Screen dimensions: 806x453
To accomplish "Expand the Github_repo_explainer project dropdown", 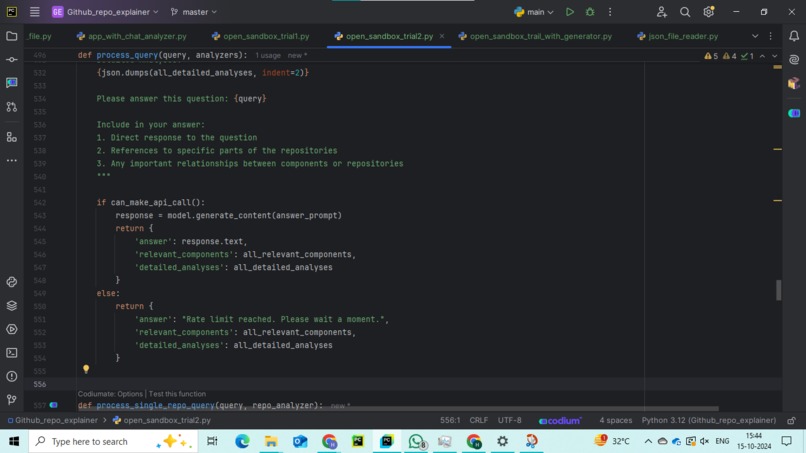I will (x=105, y=12).
